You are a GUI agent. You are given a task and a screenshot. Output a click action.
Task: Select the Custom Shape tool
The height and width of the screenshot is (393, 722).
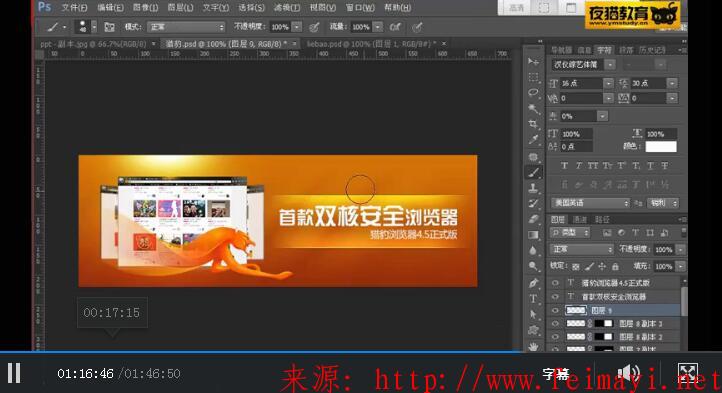(x=533, y=330)
